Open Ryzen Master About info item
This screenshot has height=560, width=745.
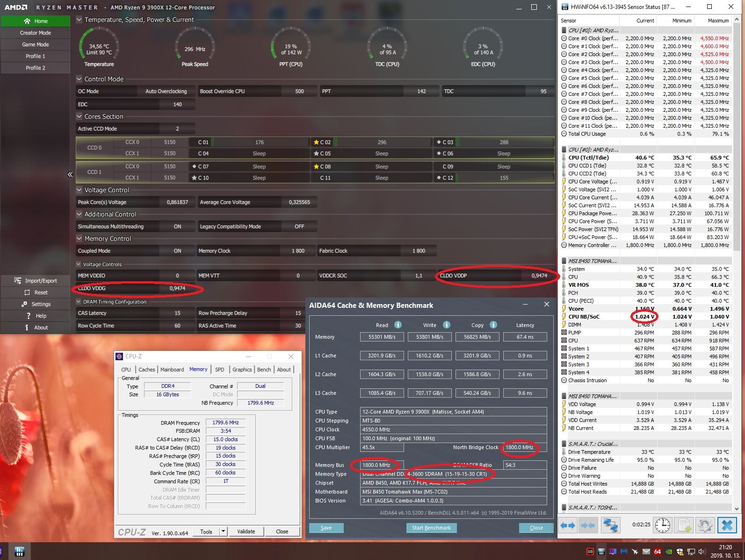pyautogui.click(x=36, y=327)
